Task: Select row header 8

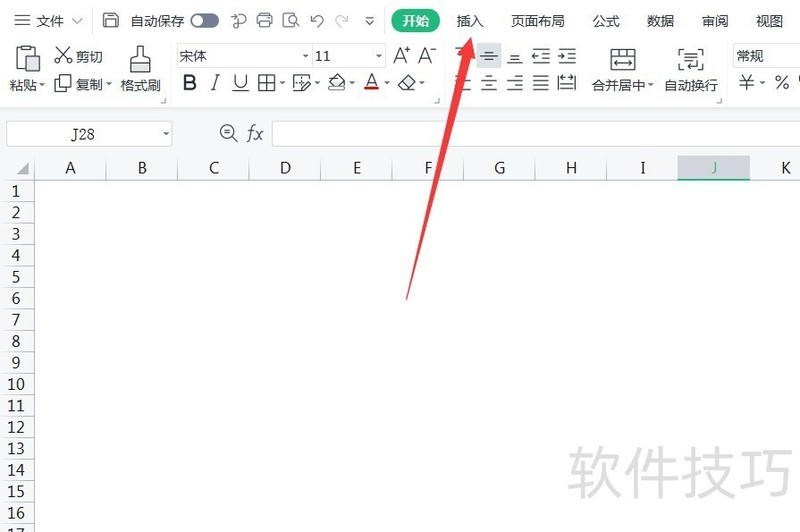Action: pyautogui.click(x=16, y=341)
